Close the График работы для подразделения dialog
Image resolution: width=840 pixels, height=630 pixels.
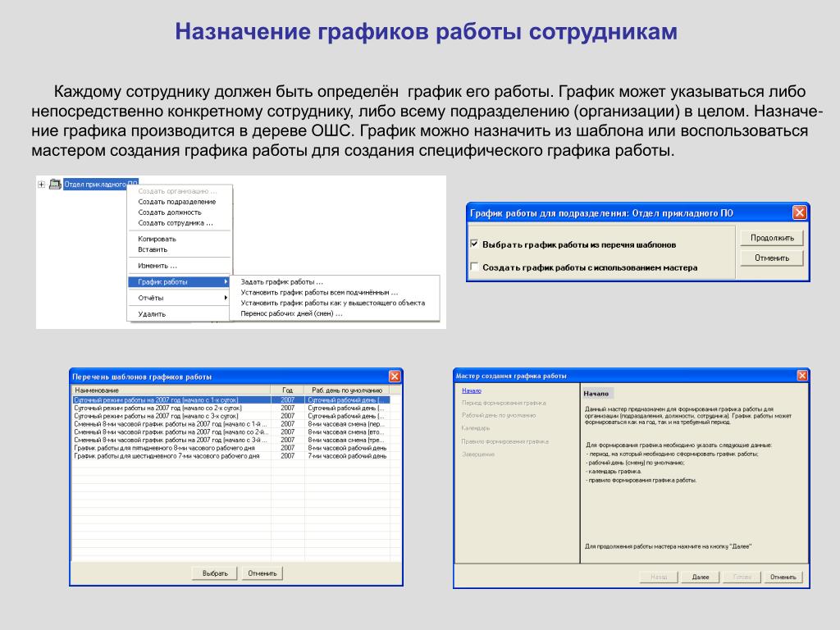(799, 212)
